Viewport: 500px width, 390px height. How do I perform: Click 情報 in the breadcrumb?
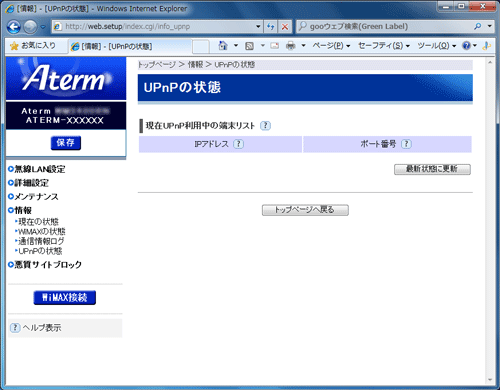point(195,65)
